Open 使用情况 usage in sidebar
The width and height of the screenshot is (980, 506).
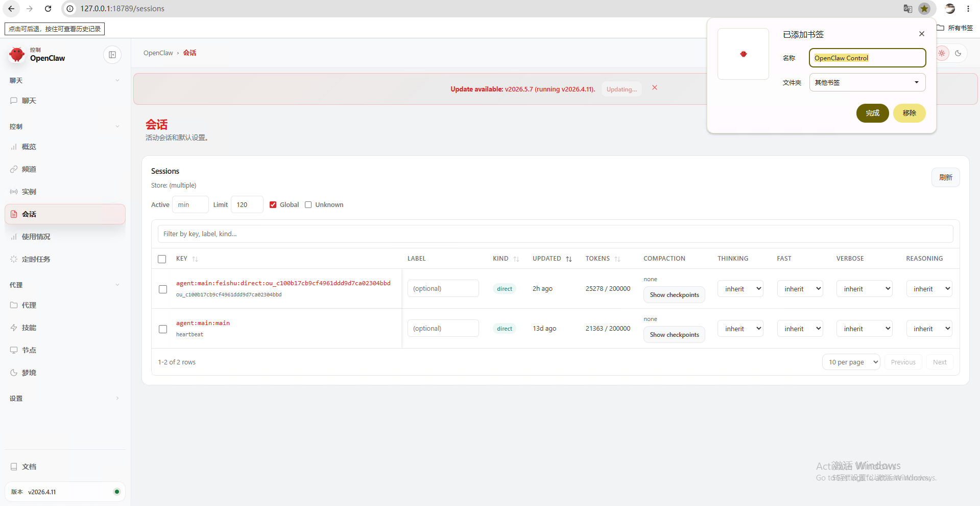65,237
